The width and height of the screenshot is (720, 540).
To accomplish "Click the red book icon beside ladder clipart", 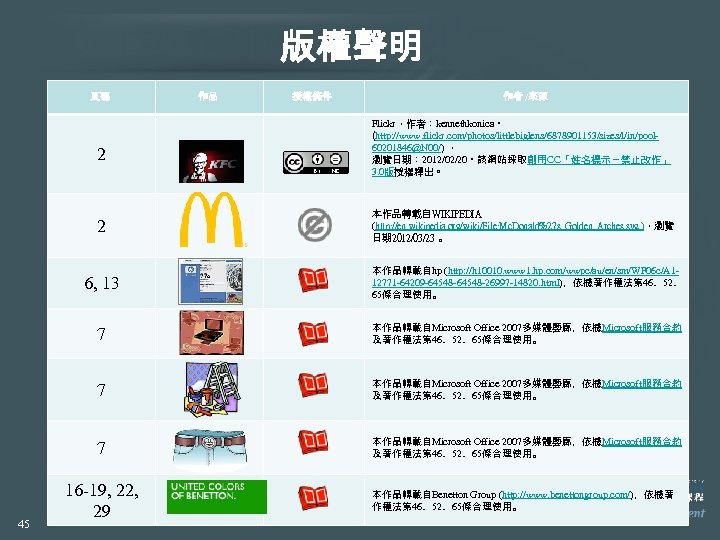I will pos(313,385).
